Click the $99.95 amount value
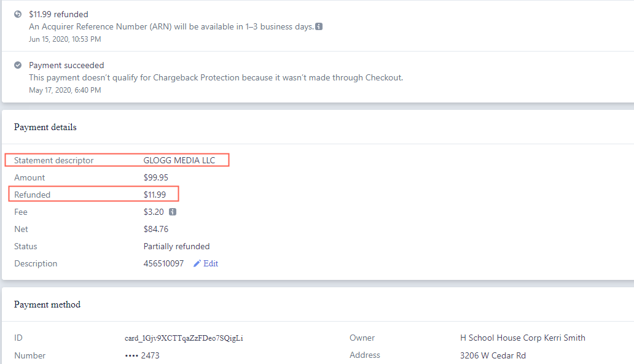This screenshot has height=364, width=634. pos(155,177)
